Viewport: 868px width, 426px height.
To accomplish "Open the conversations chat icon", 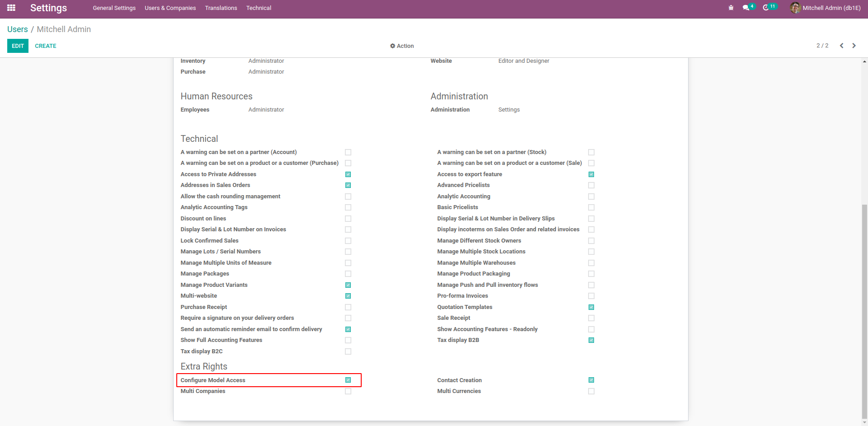I will [x=746, y=8].
